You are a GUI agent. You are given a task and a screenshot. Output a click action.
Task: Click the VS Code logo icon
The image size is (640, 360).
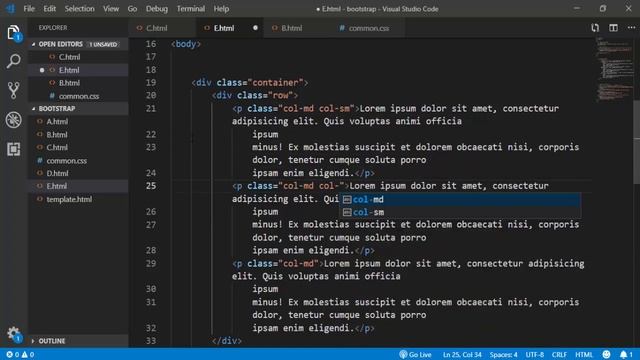click(10, 9)
